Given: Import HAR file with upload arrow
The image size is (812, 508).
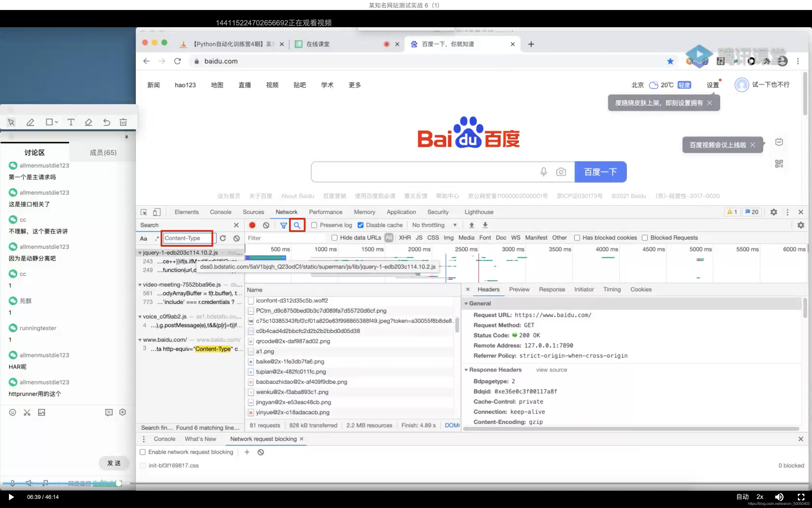Looking at the screenshot, I should click(x=471, y=225).
